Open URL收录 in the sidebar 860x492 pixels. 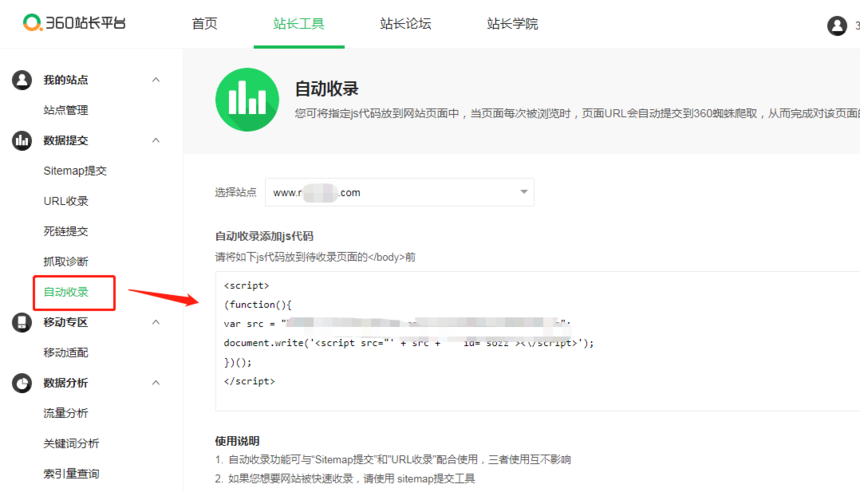click(x=66, y=201)
